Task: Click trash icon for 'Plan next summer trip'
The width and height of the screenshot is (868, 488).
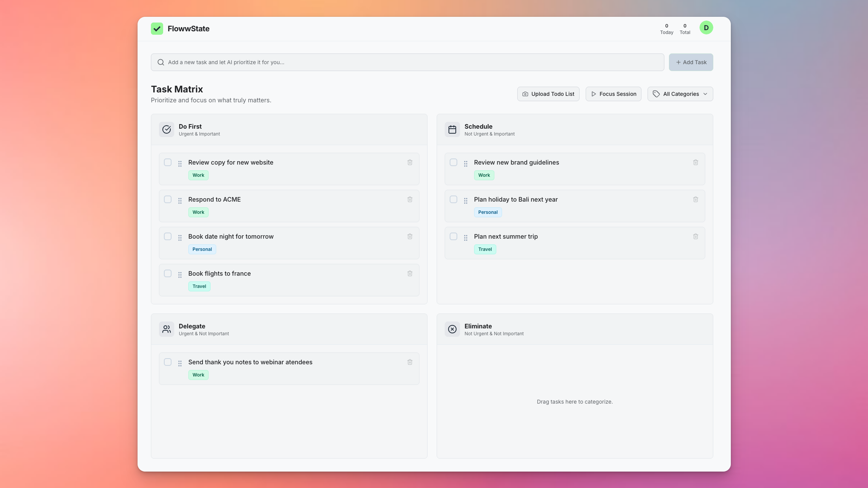Action: click(x=696, y=236)
